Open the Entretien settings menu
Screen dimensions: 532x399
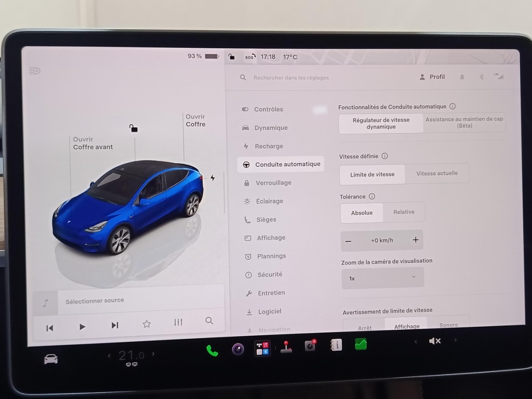click(x=265, y=293)
